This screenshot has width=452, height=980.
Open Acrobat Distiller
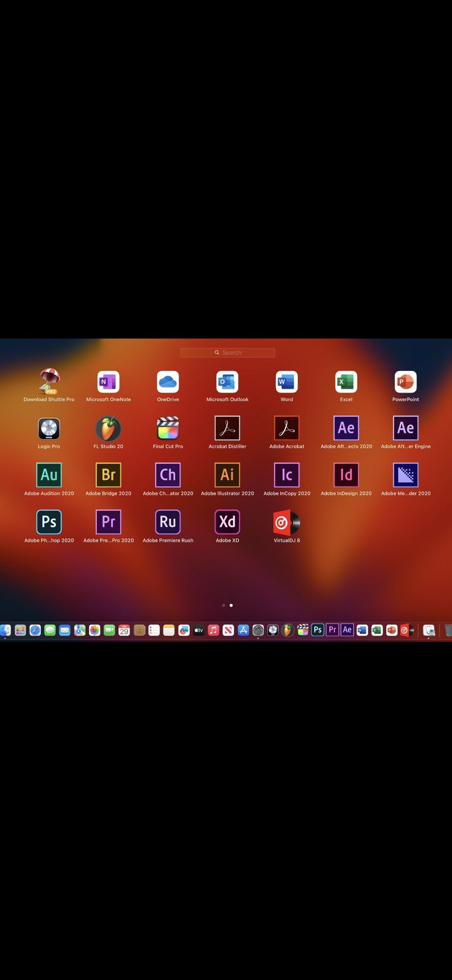coord(228,428)
